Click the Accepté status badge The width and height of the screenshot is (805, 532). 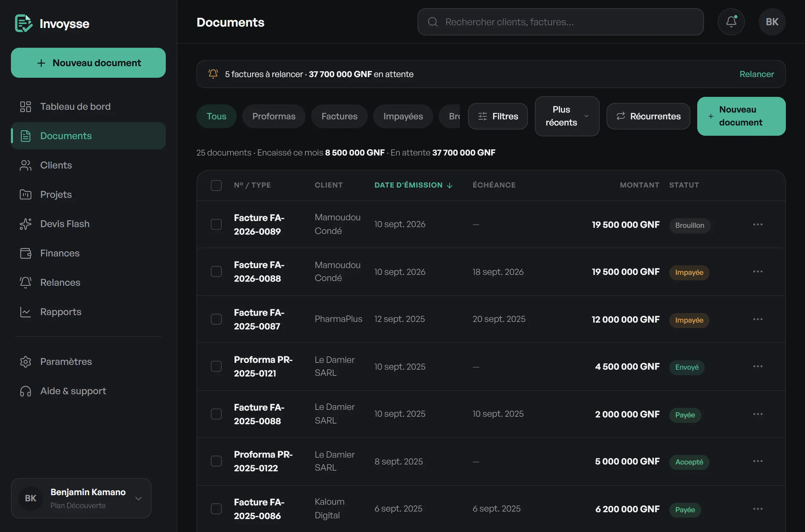[689, 462]
